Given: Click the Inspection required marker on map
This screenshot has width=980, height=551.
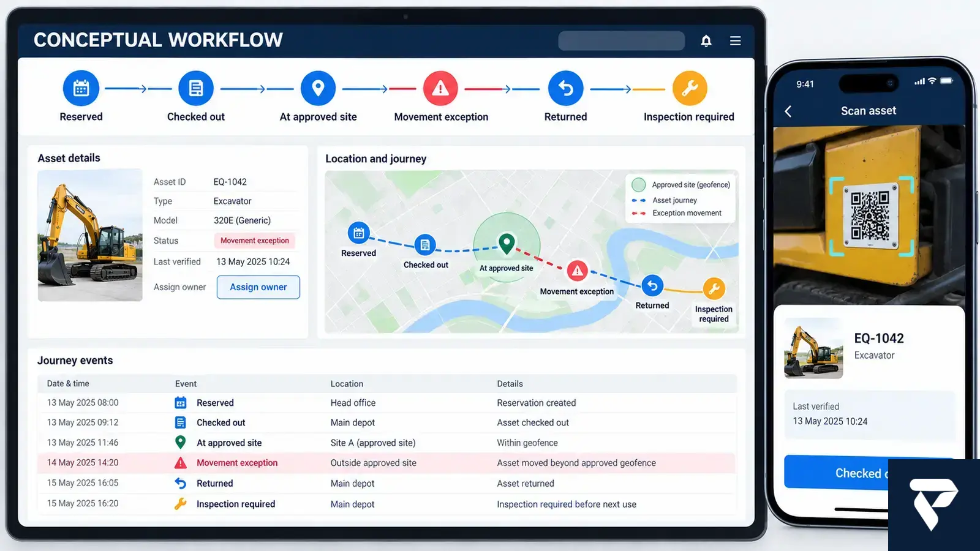Looking at the screenshot, I should point(714,288).
